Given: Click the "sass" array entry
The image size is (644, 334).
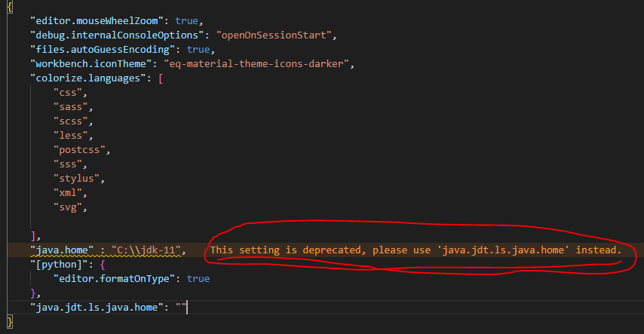Looking at the screenshot, I should click(71, 107).
